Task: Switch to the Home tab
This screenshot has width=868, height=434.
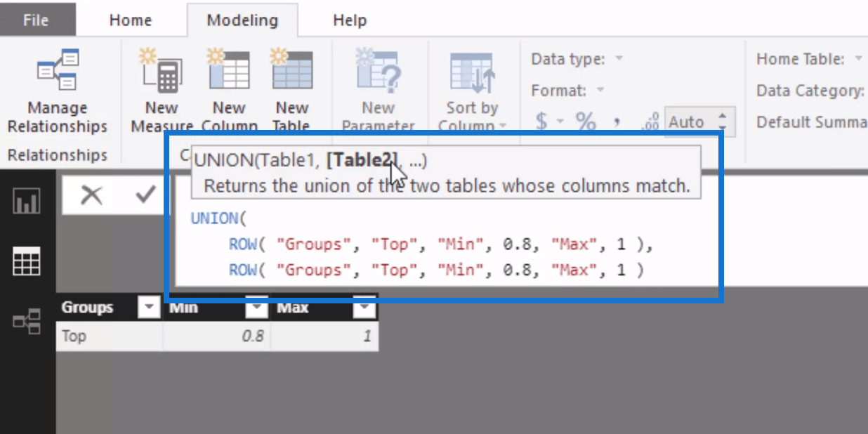Action: coord(131,20)
